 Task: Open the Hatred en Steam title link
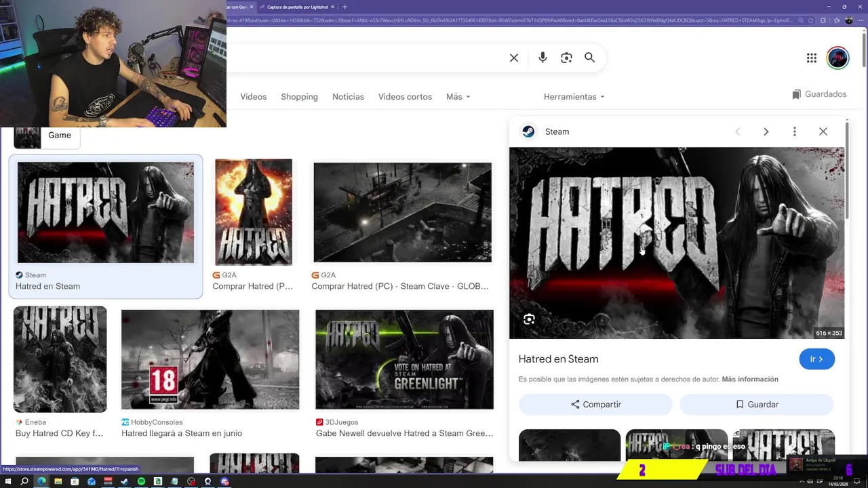(x=558, y=359)
